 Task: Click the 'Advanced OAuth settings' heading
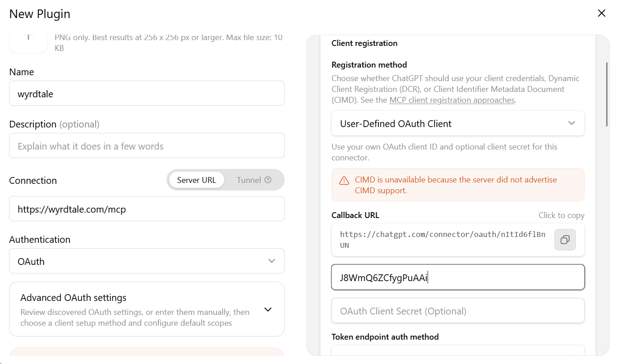click(74, 298)
